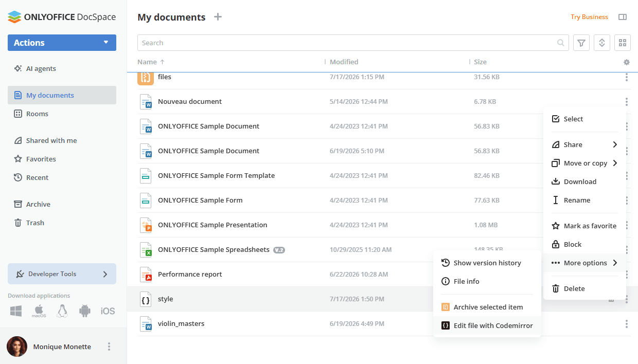Click the Modified column header

[x=344, y=62]
